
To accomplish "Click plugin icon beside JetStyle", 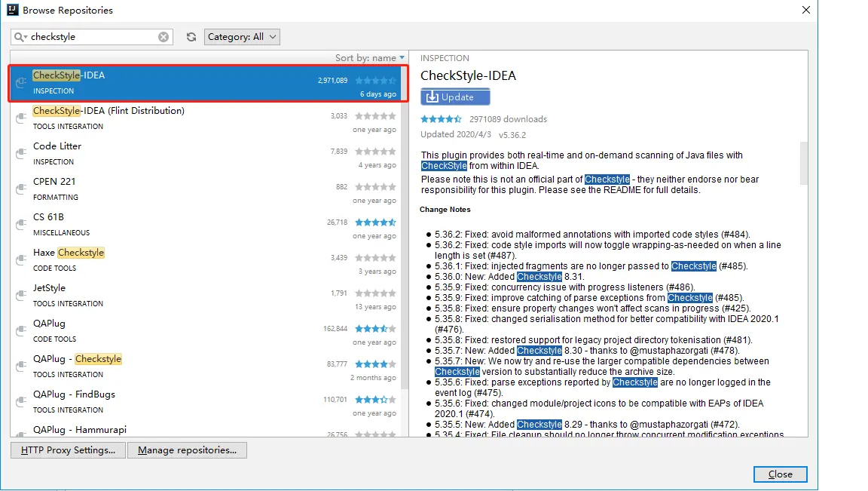I will 21,296.
